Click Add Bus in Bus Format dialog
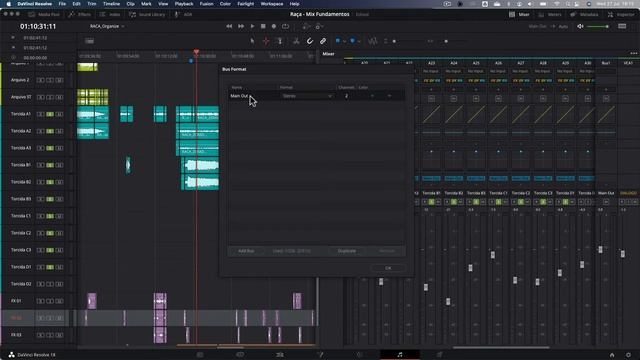 point(246,251)
